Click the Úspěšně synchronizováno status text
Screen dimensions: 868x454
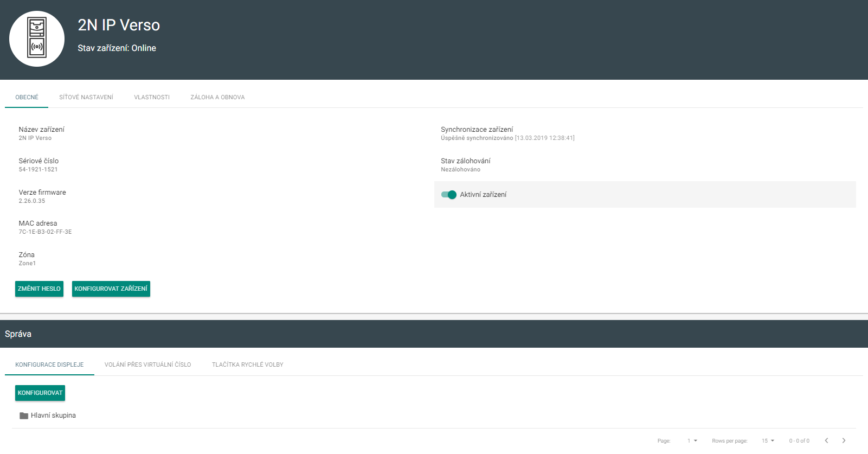coord(477,138)
